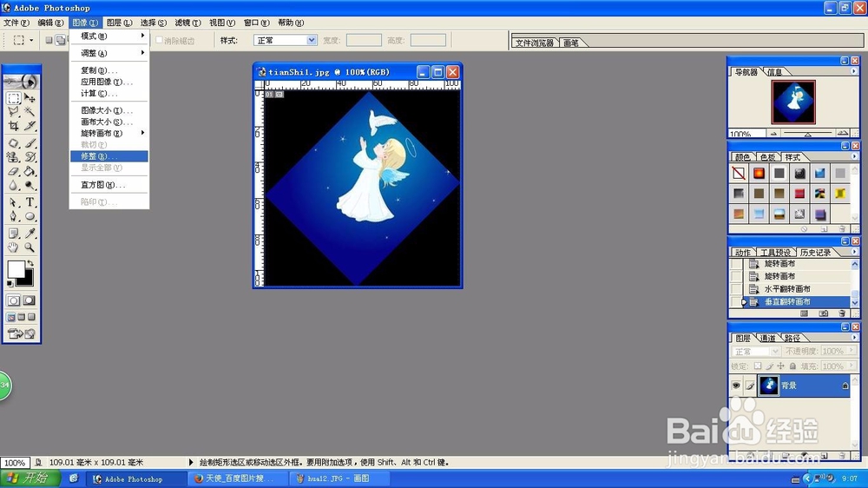
Task: Select the Lasso tool
Action: (x=14, y=112)
